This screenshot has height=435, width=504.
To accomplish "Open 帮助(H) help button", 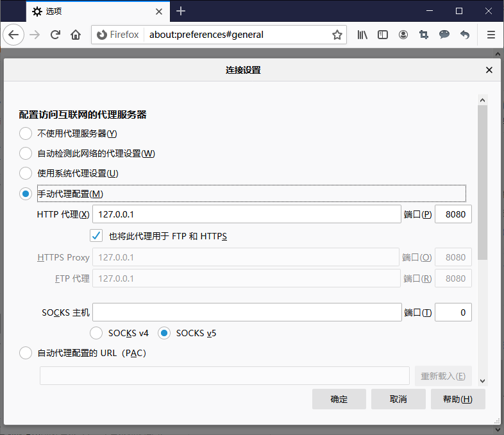I will (458, 399).
